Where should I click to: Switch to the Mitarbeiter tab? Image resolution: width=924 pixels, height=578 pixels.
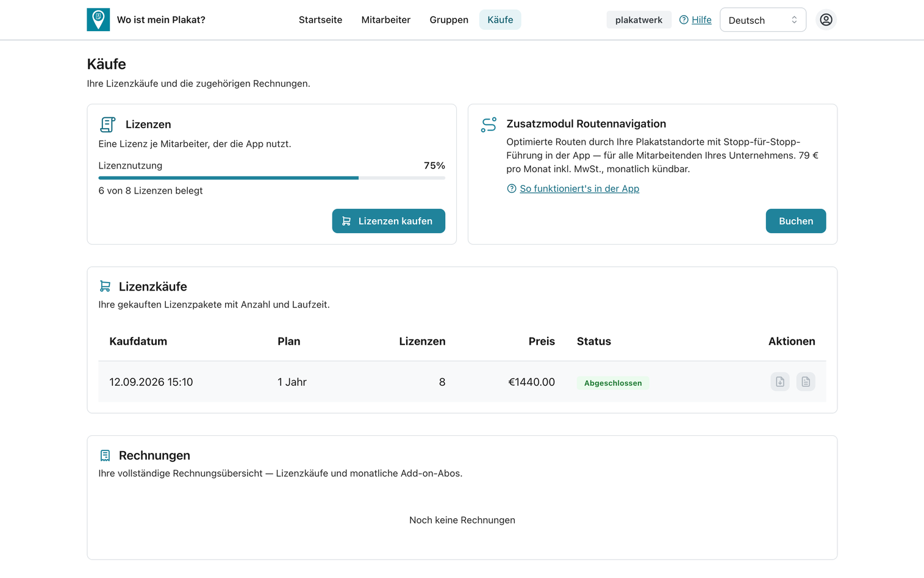pos(385,20)
